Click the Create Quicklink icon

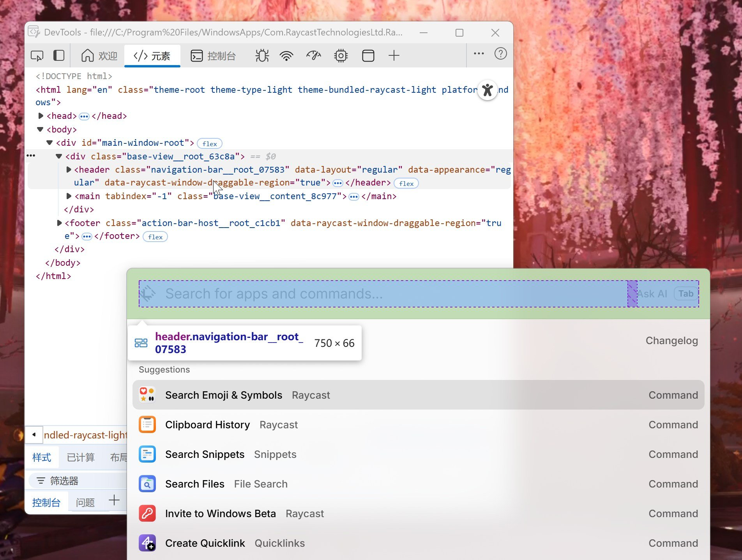(147, 543)
